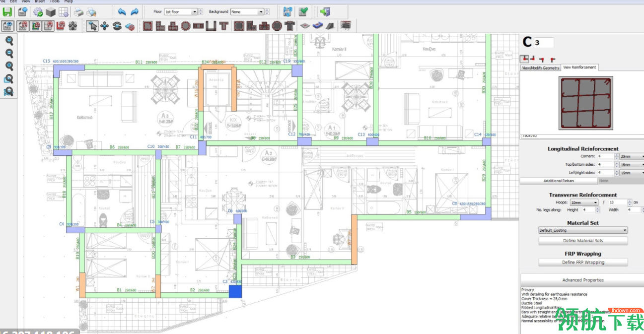
Task: Click the Background selector stepper arrows
Action: (267, 11)
